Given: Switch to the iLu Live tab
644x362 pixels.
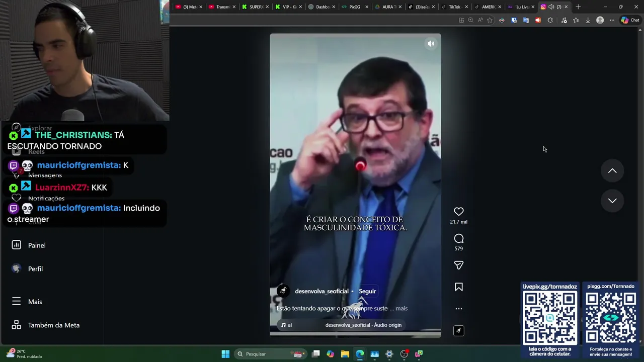Looking at the screenshot, I should (521, 7).
